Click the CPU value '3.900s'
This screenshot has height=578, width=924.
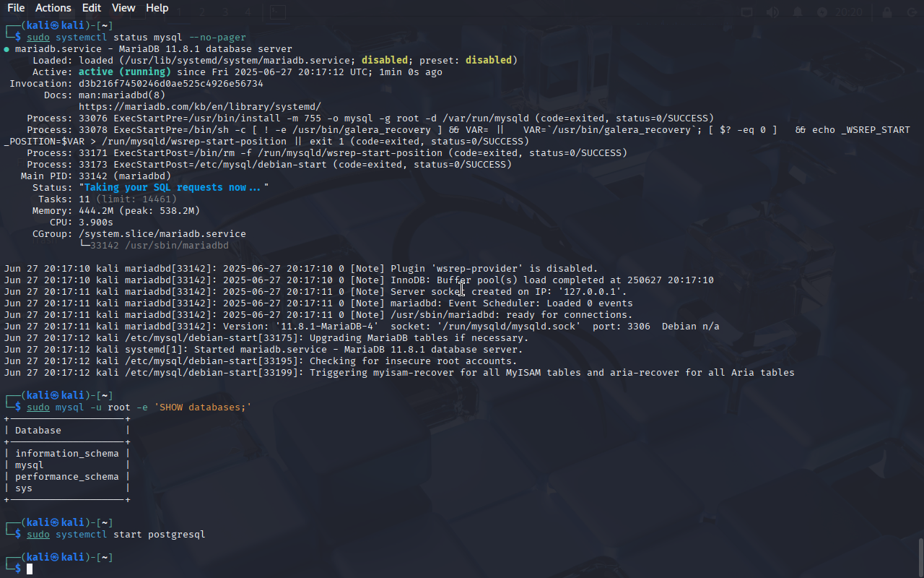click(x=96, y=223)
